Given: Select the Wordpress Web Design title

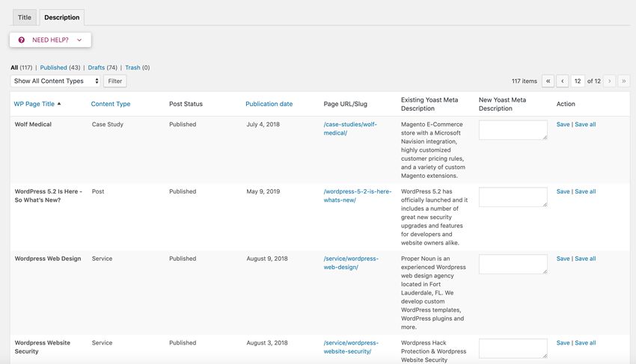Looking at the screenshot, I should [x=48, y=259].
